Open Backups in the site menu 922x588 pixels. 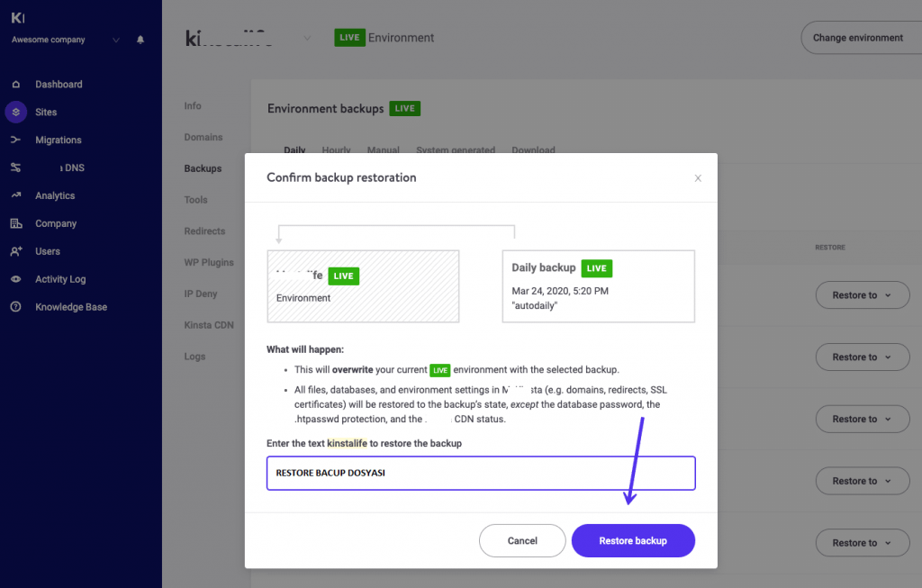coord(202,168)
